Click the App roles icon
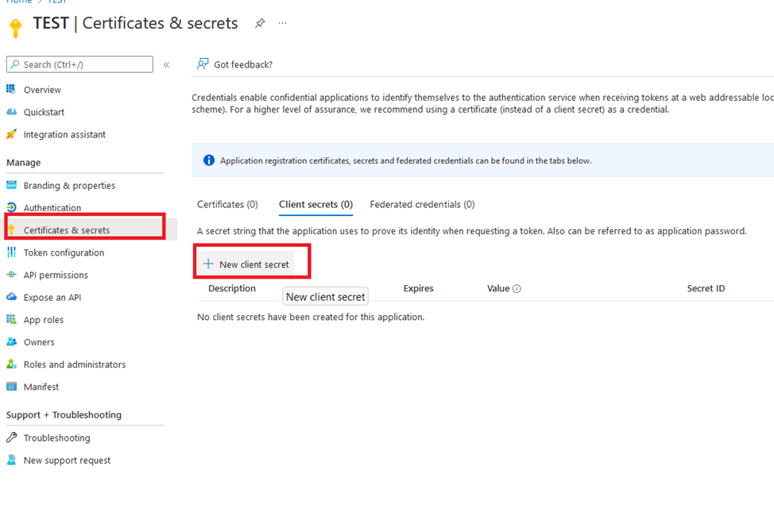774x532 pixels. coord(11,319)
